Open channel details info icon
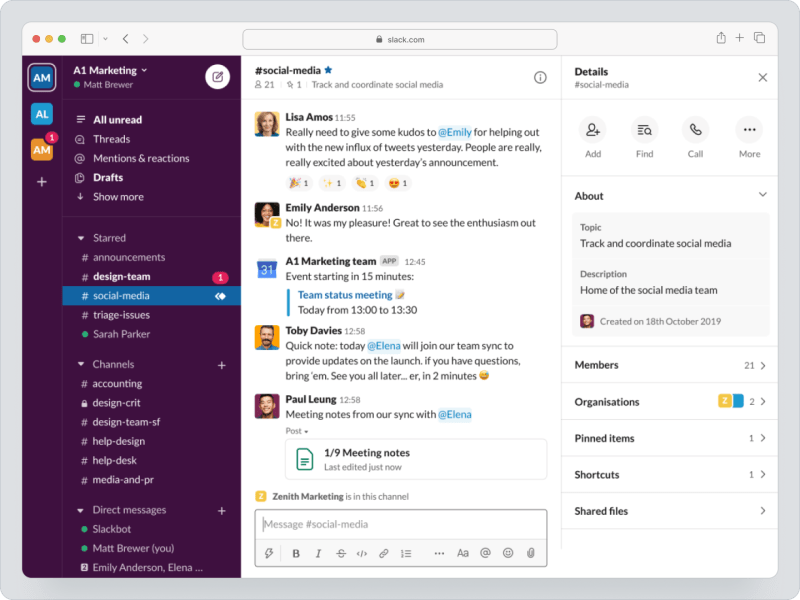Image resolution: width=800 pixels, height=600 pixels. pos(540,78)
